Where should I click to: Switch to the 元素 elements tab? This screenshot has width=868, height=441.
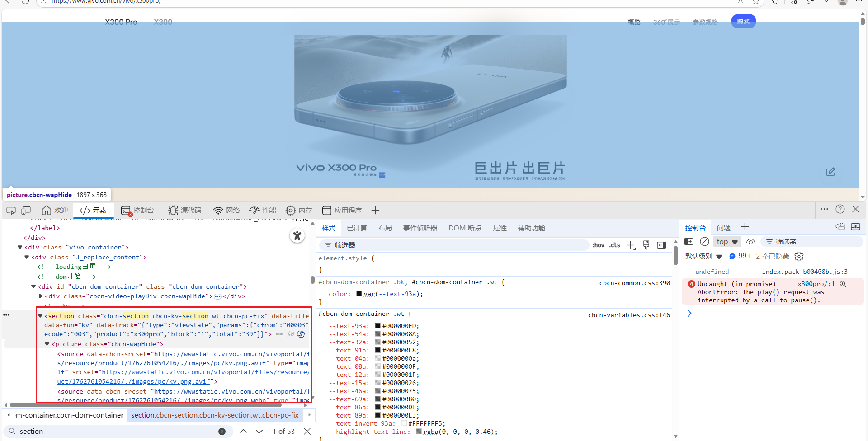(93, 211)
